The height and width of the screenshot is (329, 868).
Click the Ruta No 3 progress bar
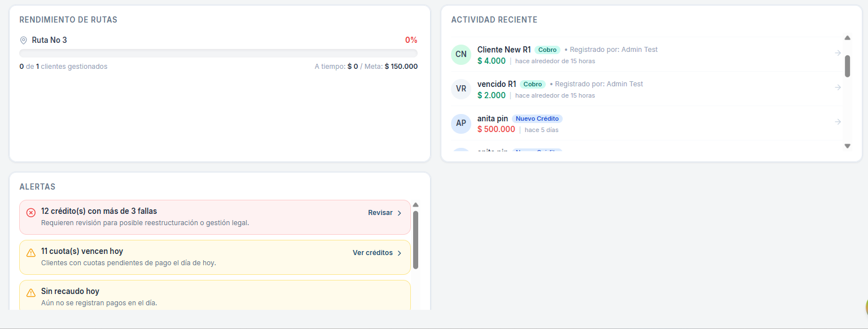click(218, 53)
